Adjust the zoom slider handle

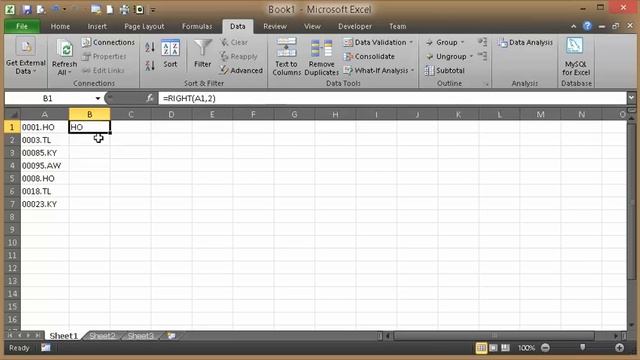coord(582,347)
